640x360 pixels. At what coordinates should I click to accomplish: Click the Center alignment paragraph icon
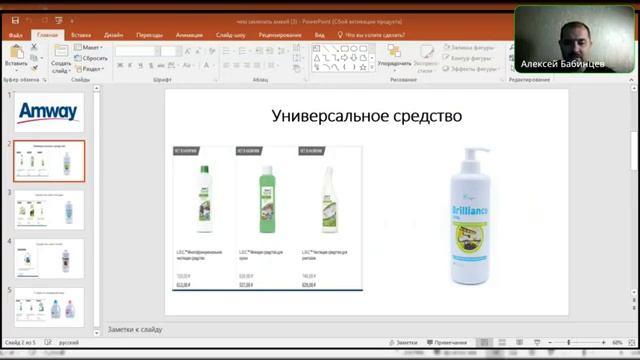[237, 65]
